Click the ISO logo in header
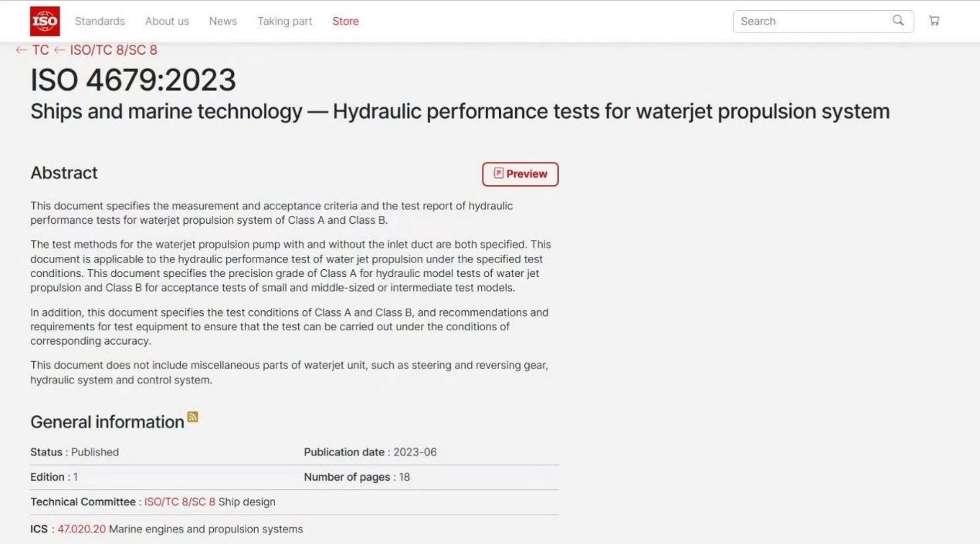Screen dimensions: 980x544 click(x=45, y=22)
